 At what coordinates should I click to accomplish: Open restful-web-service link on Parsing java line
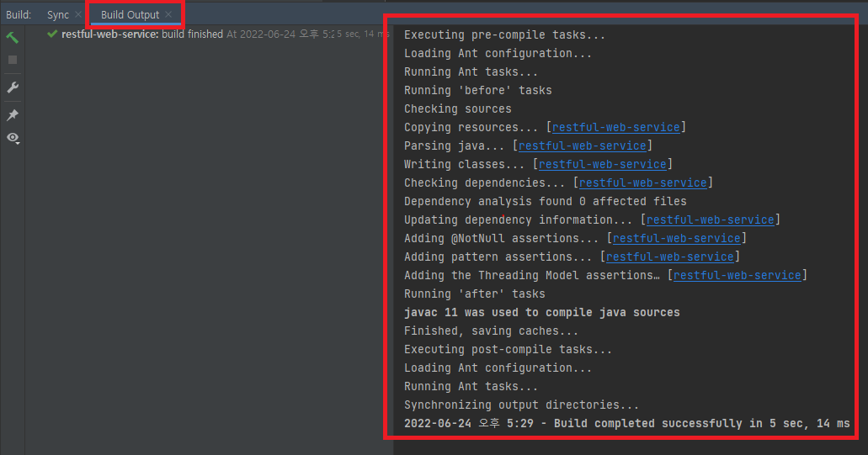click(582, 146)
